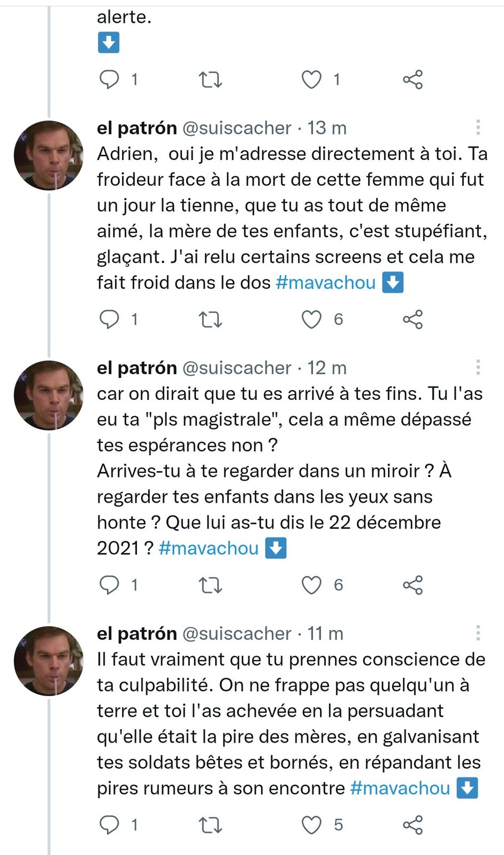
Task: Like the 12 m tweet
Action: click(x=311, y=585)
